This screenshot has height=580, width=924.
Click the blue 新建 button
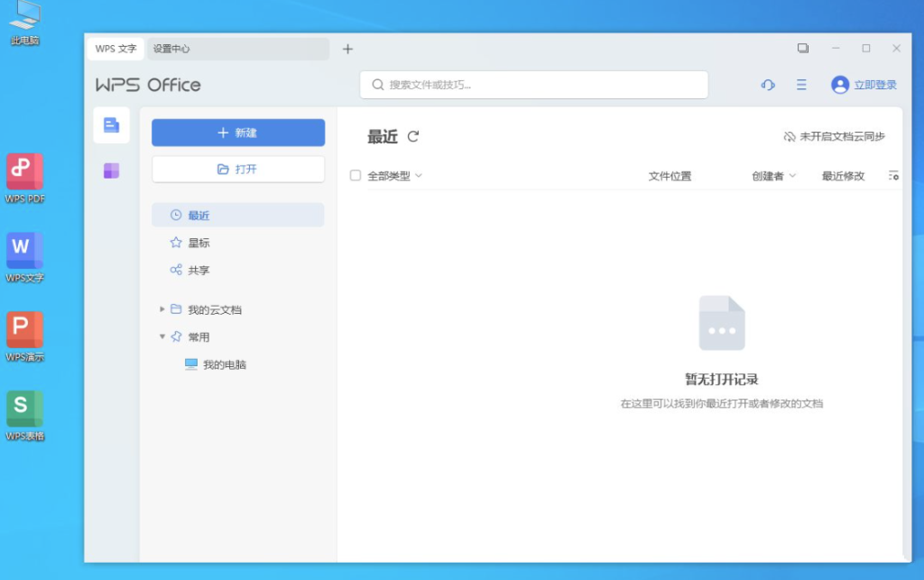tap(238, 133)
